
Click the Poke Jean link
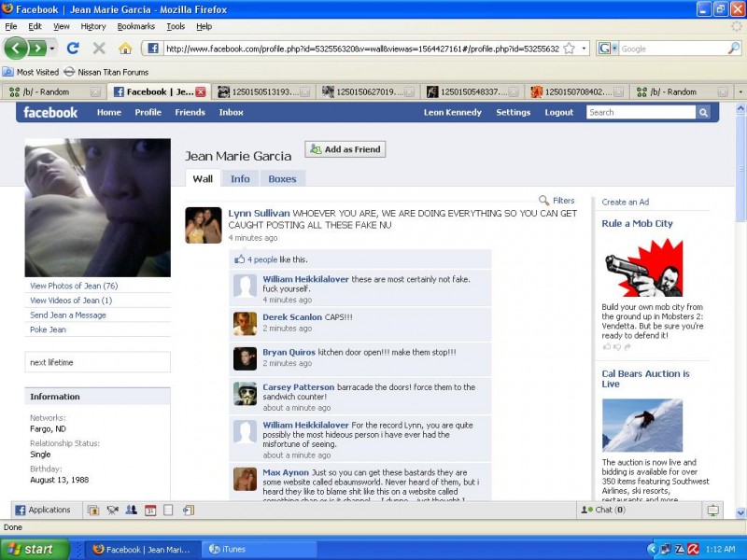point(49,329)
